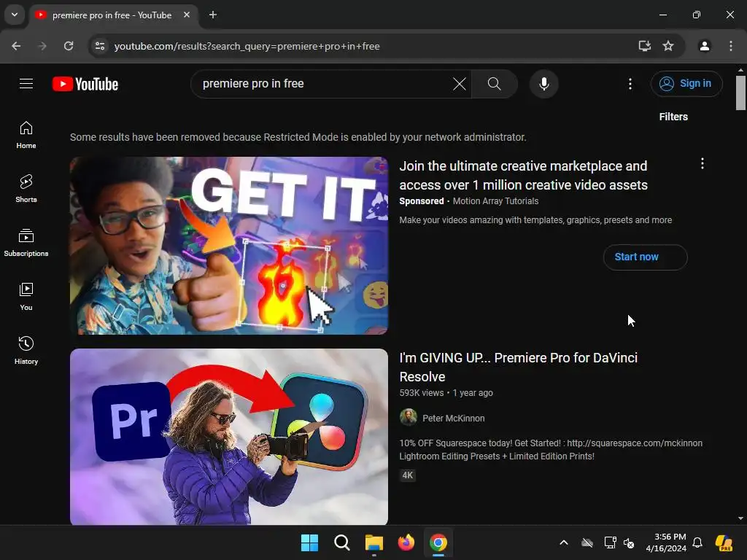Start voice search with the microphone
This screenshot has width=747, height=560.
click(543, 84)
